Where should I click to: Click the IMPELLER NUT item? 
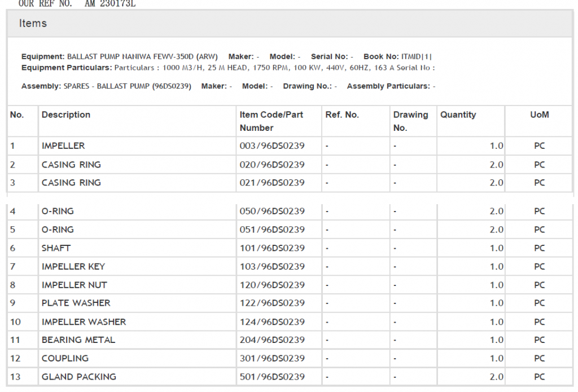click(x=74, y=285)
